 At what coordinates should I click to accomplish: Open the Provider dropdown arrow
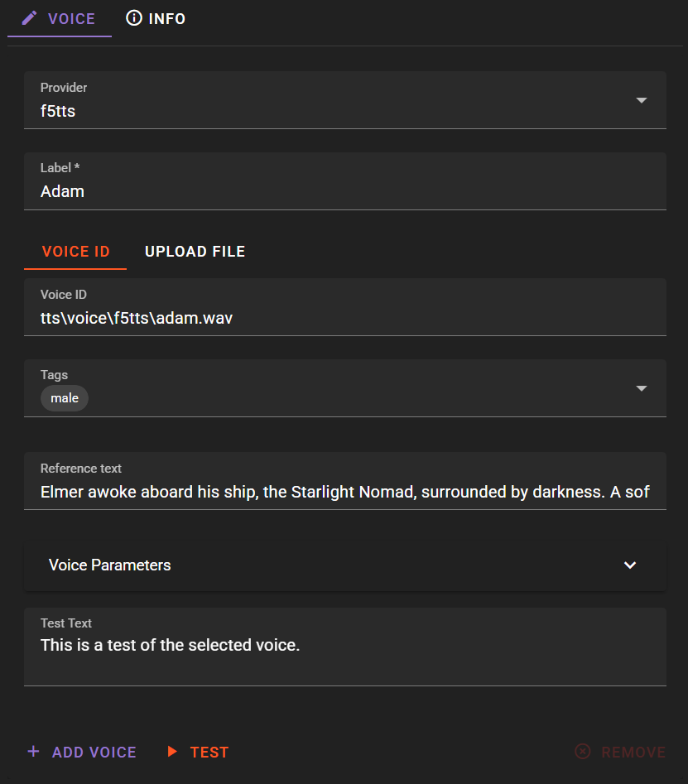[642, 100]
